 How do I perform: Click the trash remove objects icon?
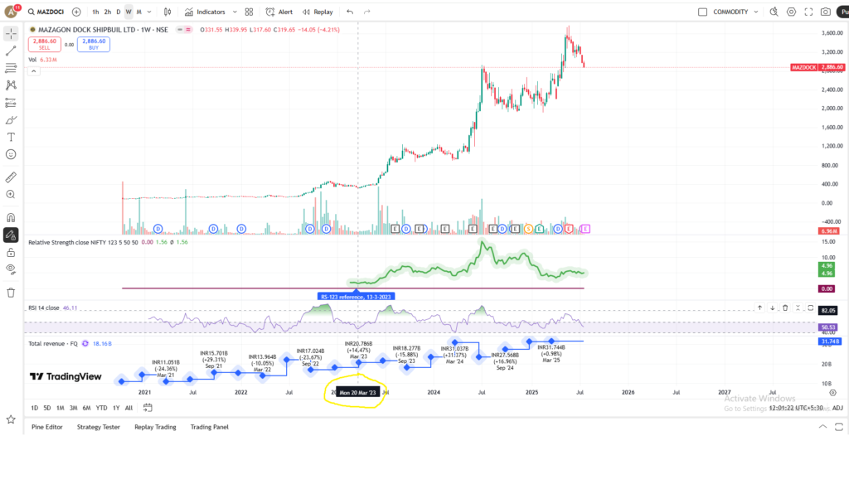click(x=11, y=293)
